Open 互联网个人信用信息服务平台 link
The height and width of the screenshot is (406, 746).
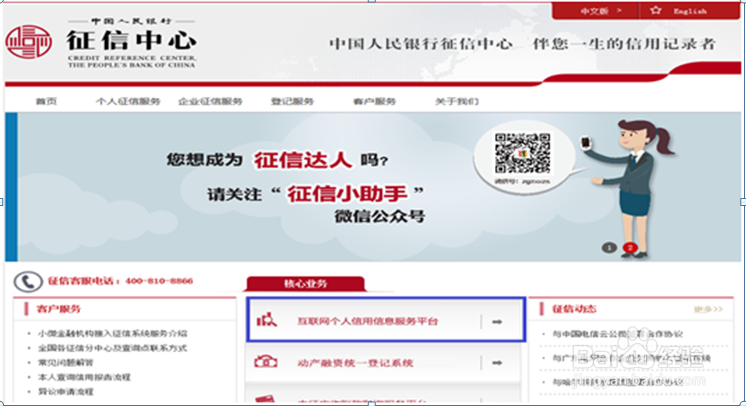(367, 321)
